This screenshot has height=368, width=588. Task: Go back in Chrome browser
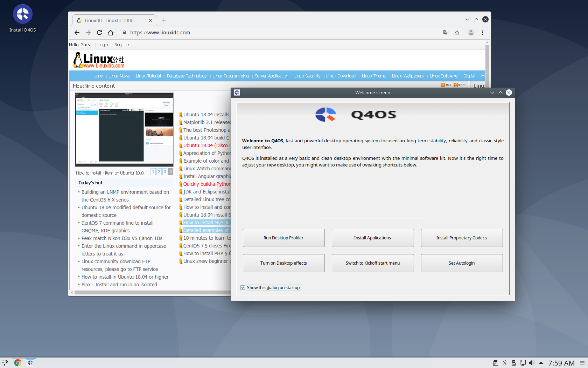coord(77,33)
